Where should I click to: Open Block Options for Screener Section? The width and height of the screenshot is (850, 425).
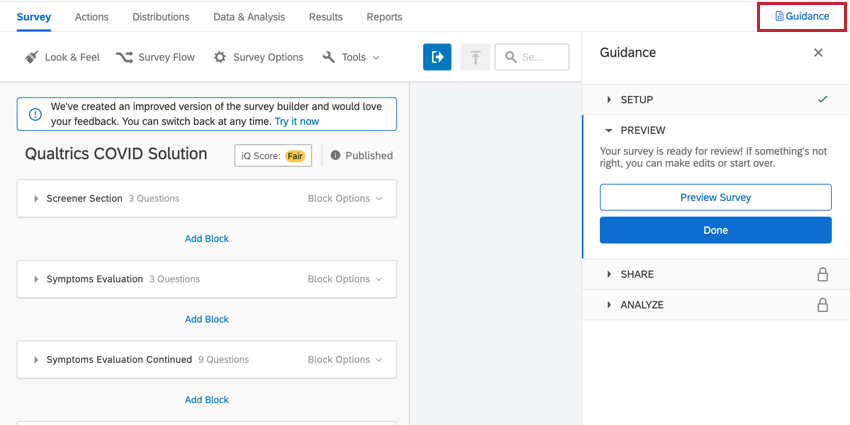pos(345,198)
